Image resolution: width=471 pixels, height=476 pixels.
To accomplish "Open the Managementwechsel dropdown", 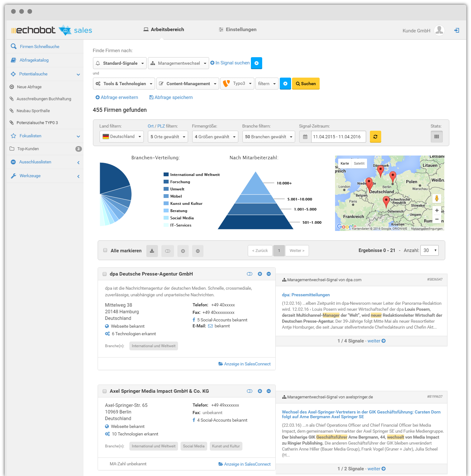I will tap(178, 63).
